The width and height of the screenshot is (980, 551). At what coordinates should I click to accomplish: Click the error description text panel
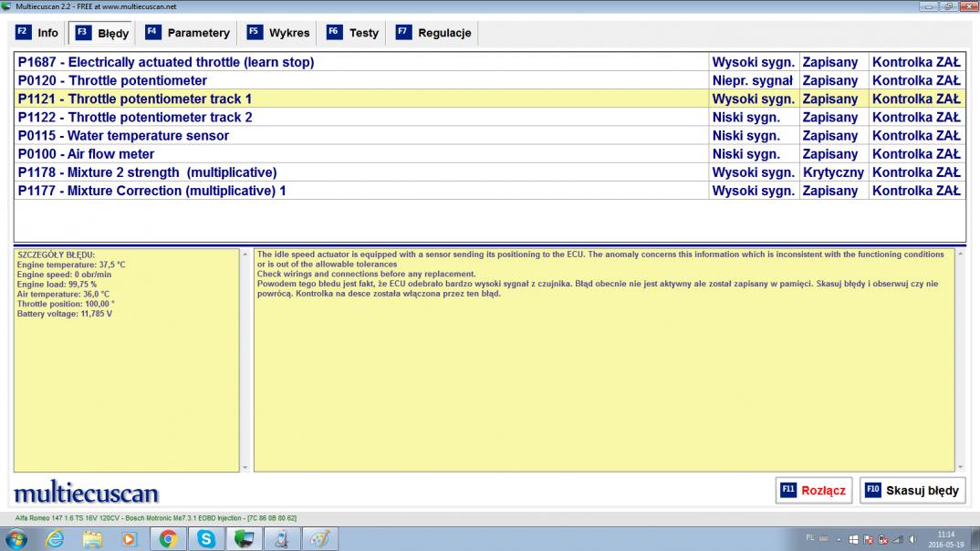click(604, 359)
